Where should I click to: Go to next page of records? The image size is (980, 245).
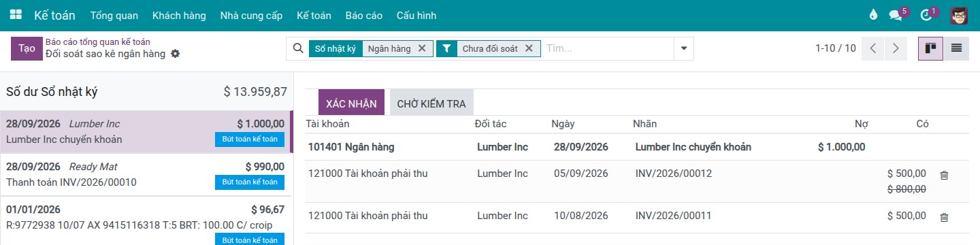tap(896, 48)
